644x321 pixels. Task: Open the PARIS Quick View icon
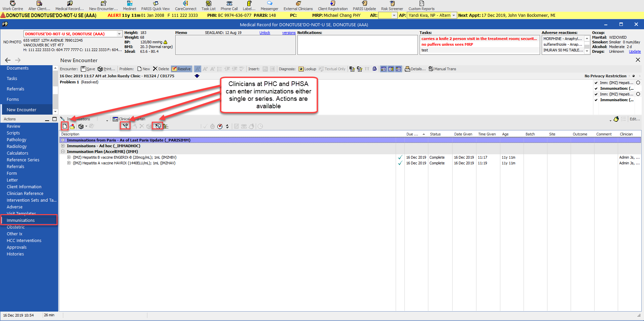[155, 6]
